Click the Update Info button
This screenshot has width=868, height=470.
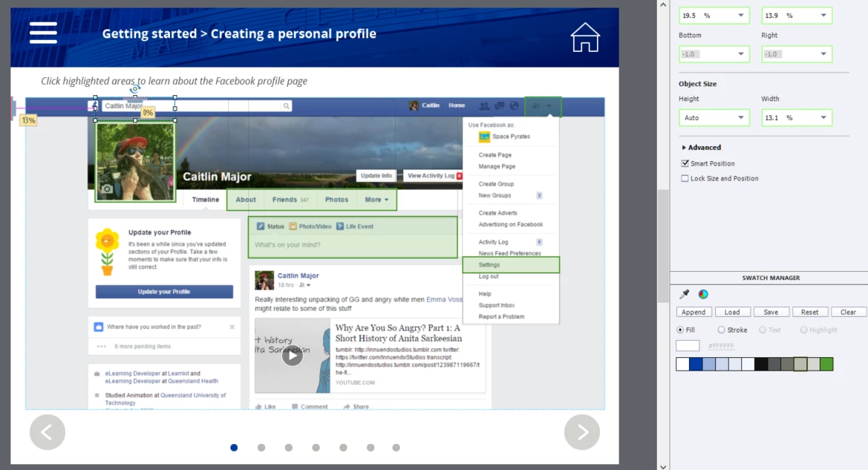(376, 176)
